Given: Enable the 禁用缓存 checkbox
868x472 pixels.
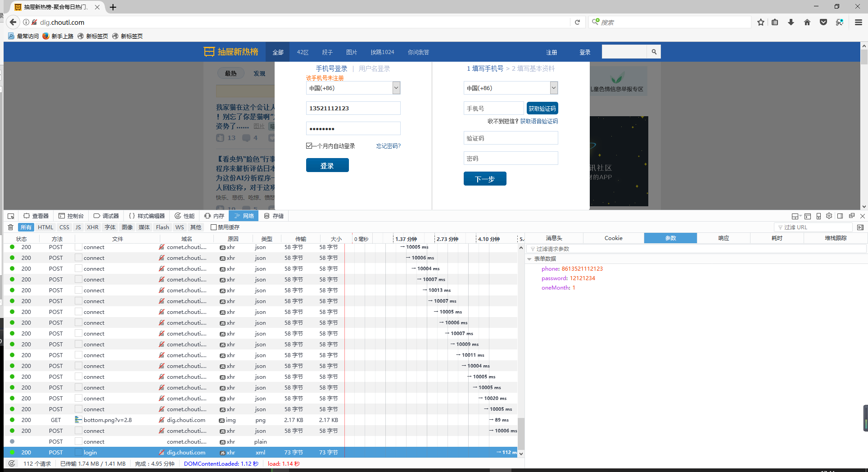Looking at the screenshot, I should click(214, 227).
